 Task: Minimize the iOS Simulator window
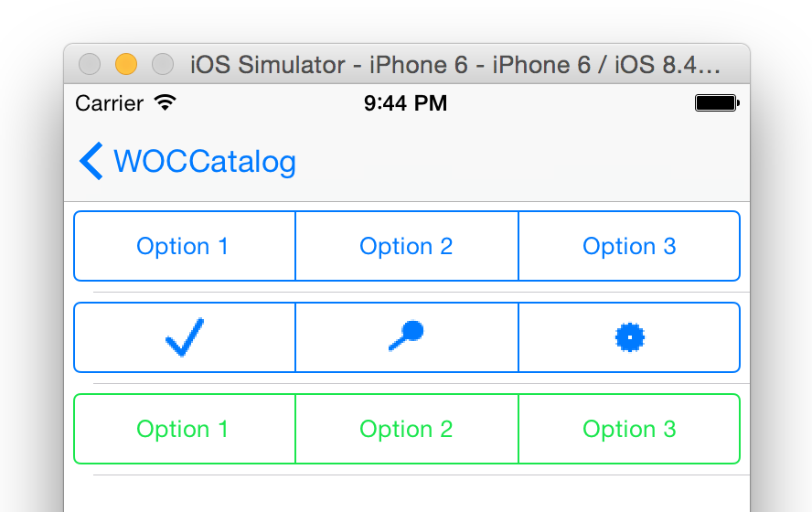point(126,65)
